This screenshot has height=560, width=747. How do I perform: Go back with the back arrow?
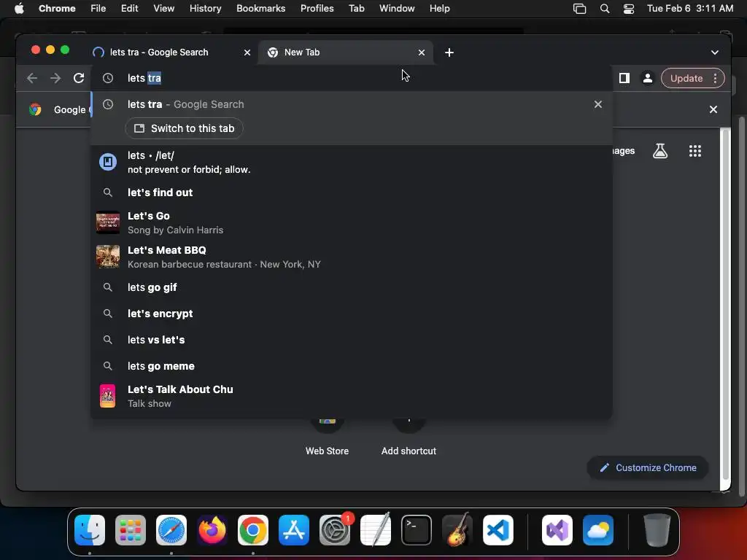coord(32,78)
